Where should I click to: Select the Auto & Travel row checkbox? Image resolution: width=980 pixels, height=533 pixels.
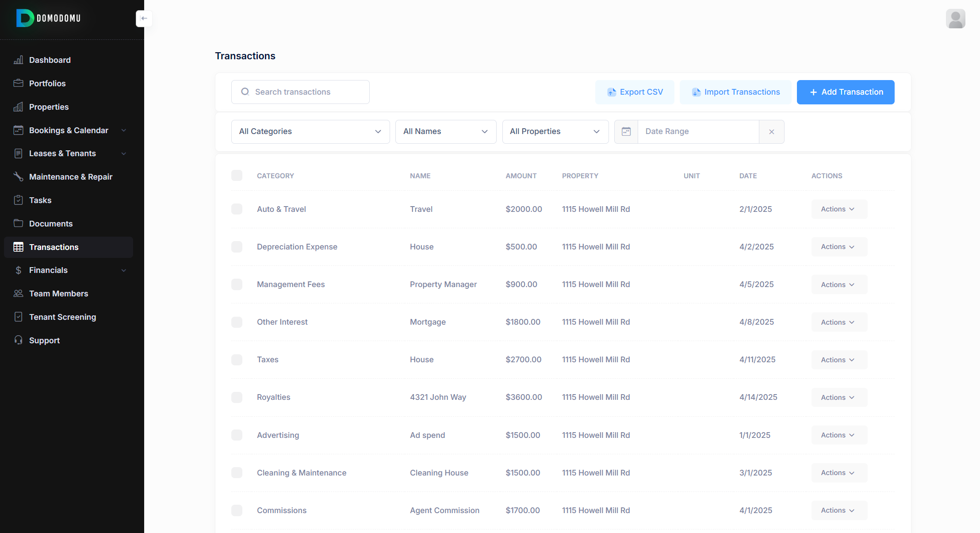click(237, 209)
